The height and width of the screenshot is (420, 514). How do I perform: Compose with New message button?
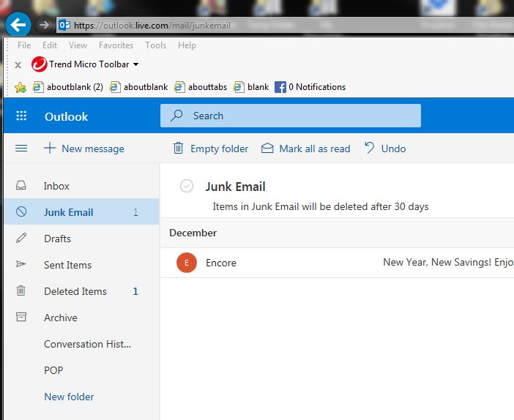(x=84, y=149)
